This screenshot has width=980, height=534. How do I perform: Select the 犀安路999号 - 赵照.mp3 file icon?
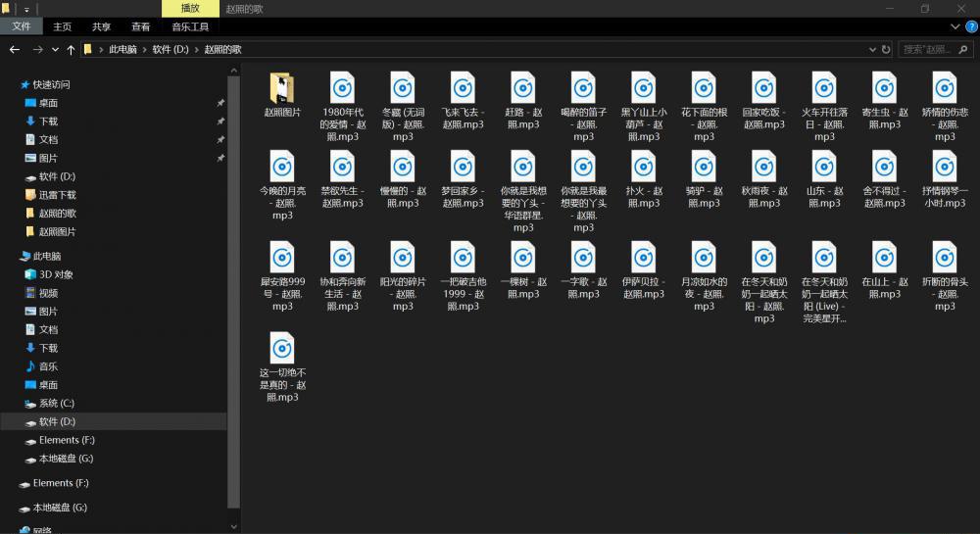(x=282, y=258)
